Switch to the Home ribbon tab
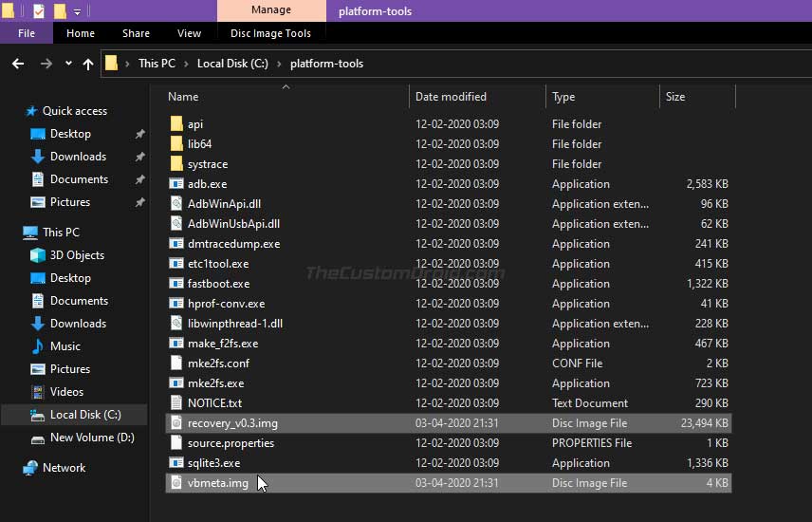 point(81,33)
